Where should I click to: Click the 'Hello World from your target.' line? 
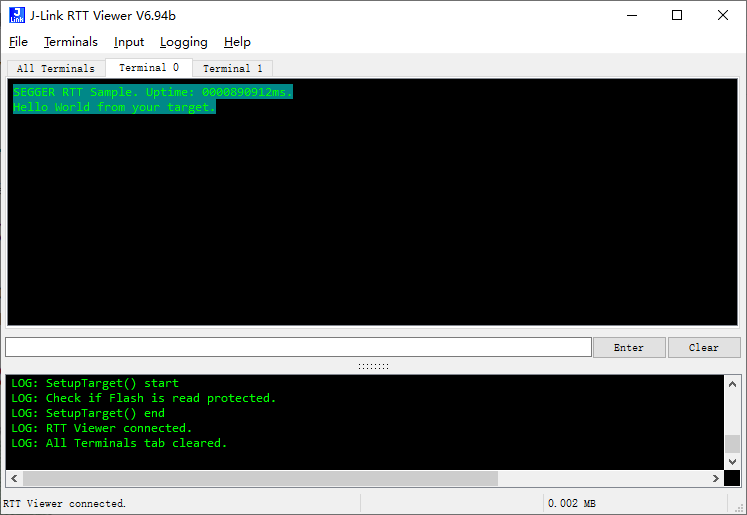click(114, 107)
